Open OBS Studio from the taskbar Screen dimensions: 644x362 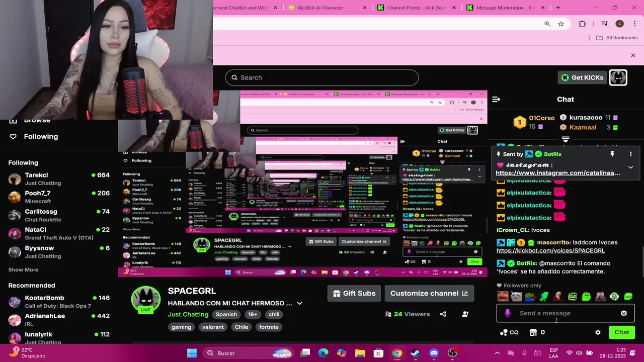[453, 353]
